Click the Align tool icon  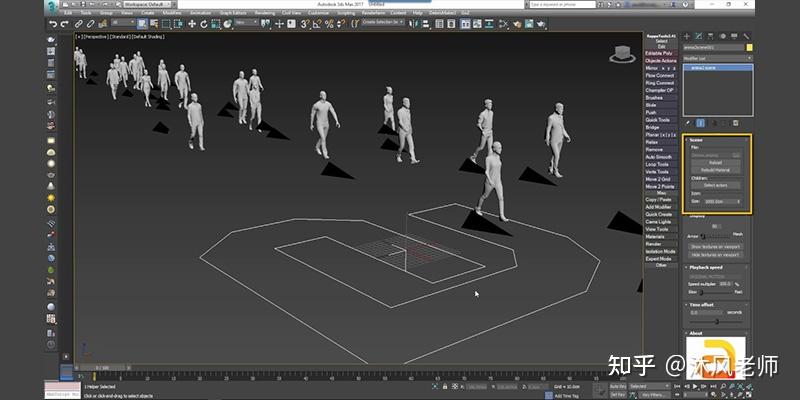point(426,23)
